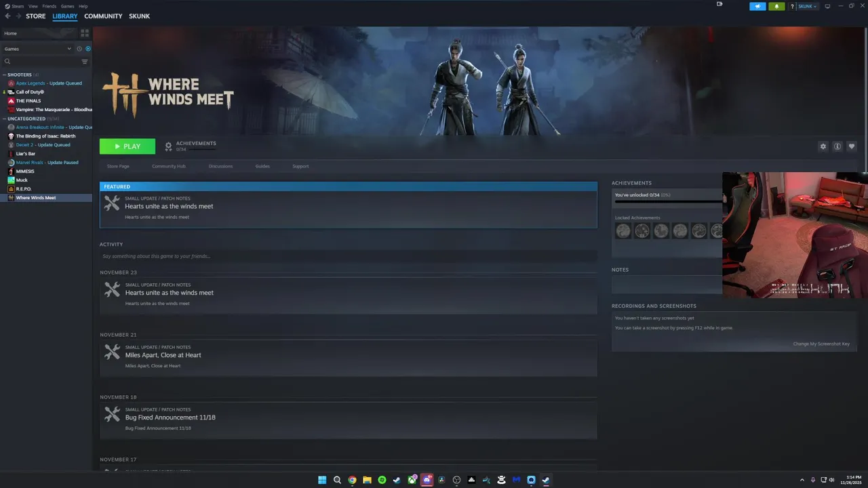Image resolution: width=868 pixels, height=488 pixels.
Task: Click the question mark help icon
Action: click(x=792, y=6)
